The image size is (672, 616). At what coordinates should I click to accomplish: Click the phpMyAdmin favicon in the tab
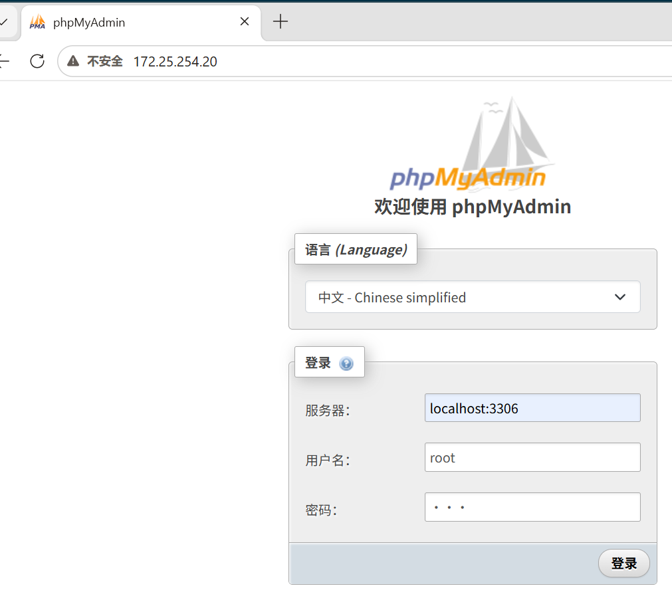pyautogui.click(x=37, y=22)
